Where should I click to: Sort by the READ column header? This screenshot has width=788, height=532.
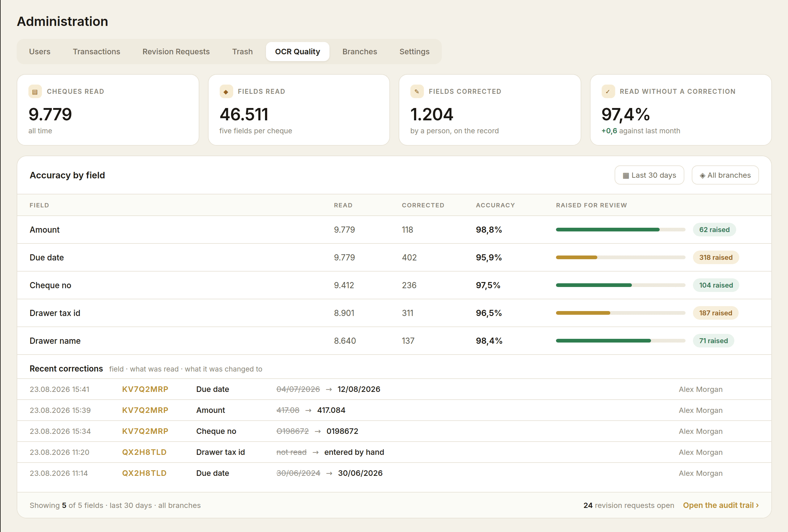click(x=343, y=206)
